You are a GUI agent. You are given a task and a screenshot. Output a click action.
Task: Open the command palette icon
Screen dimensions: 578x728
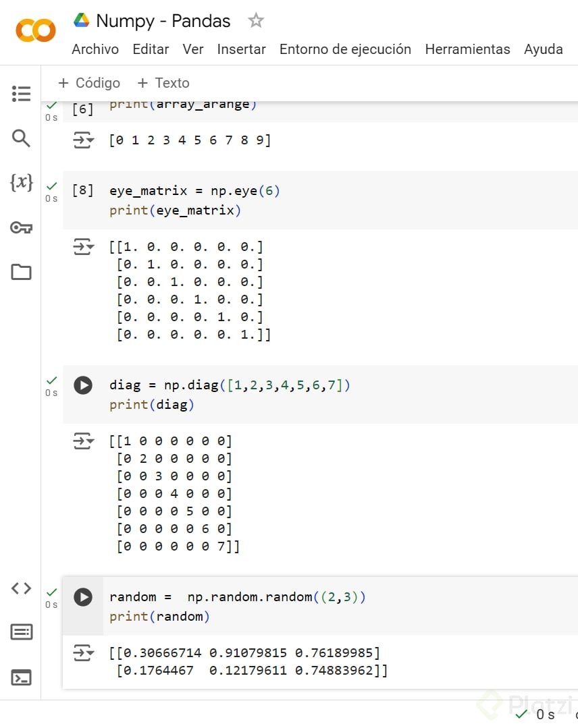[21, 632]
